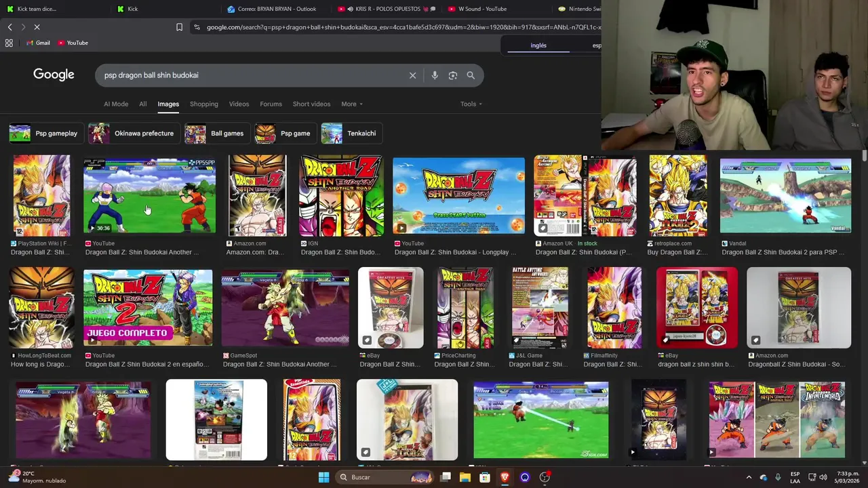Select the All results tab

pyautogui.click(x=142, y=104)
